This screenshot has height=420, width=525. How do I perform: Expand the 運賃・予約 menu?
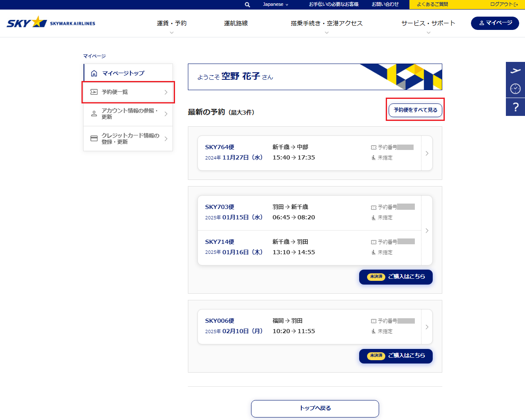[x=171, y=24]
